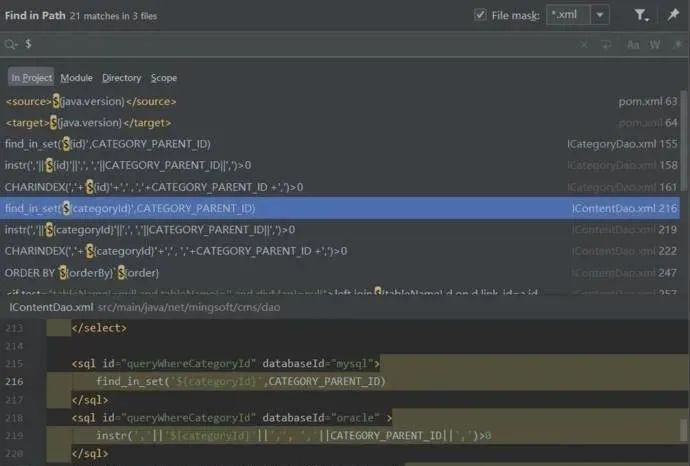Select the In Project scope tab
Screen dimensions: 690x466
click(x=31, y=78)
